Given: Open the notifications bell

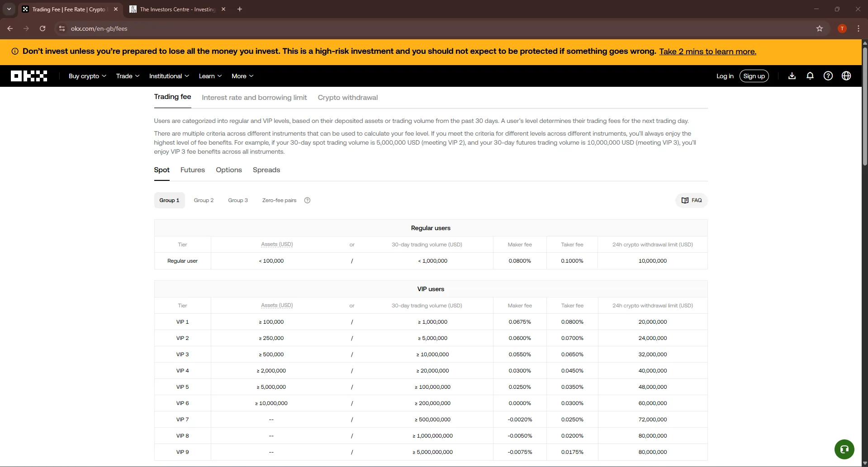Looking at the screenshot, I should tap(810, 76).
